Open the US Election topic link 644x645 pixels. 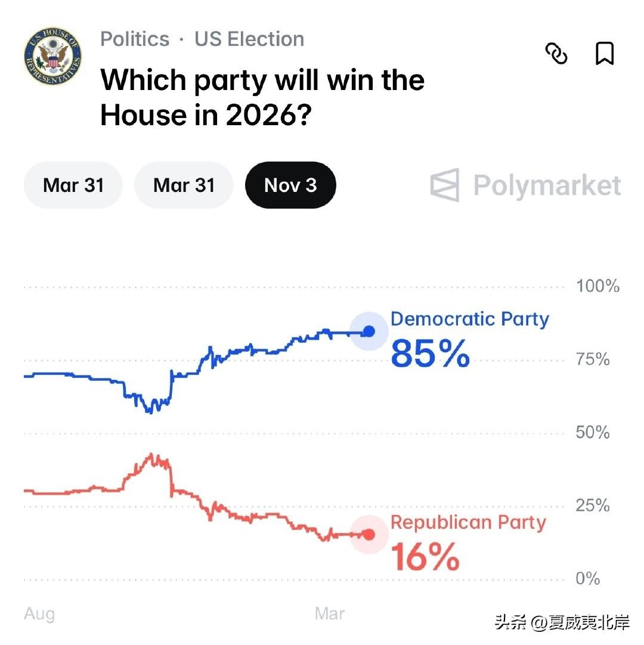248,39
